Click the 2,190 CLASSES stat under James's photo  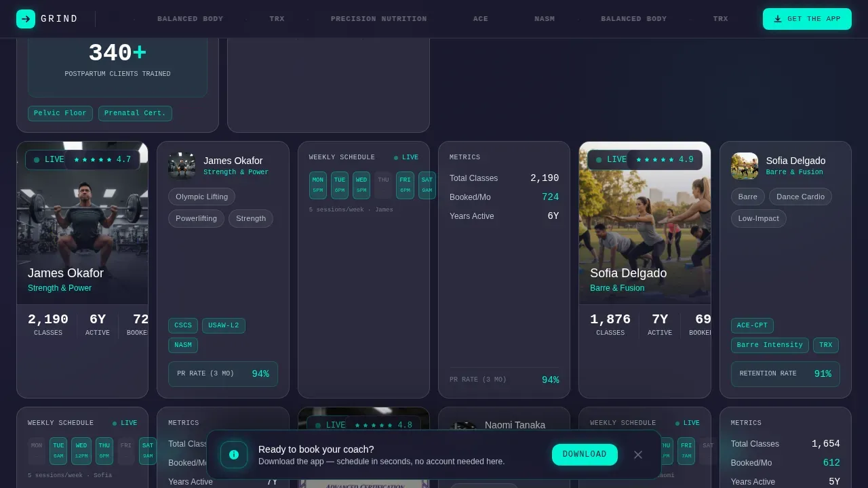[x=48, y=325]
